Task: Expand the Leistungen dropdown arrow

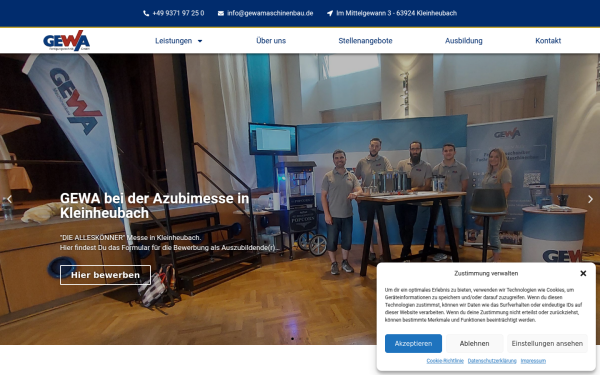Action: point(200,41)
